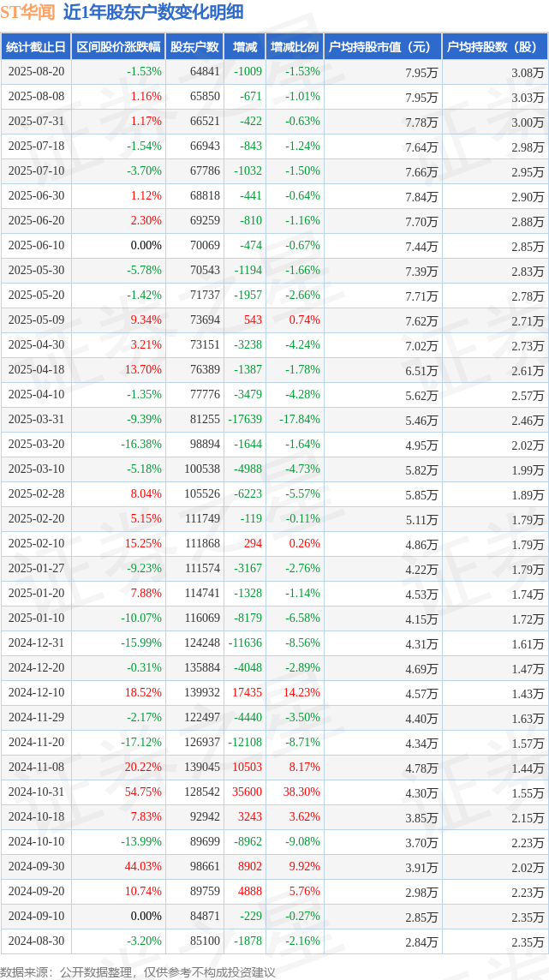Click the 区间股价涨跌幅 column header
549x980 pixels.
pos(118,47)
